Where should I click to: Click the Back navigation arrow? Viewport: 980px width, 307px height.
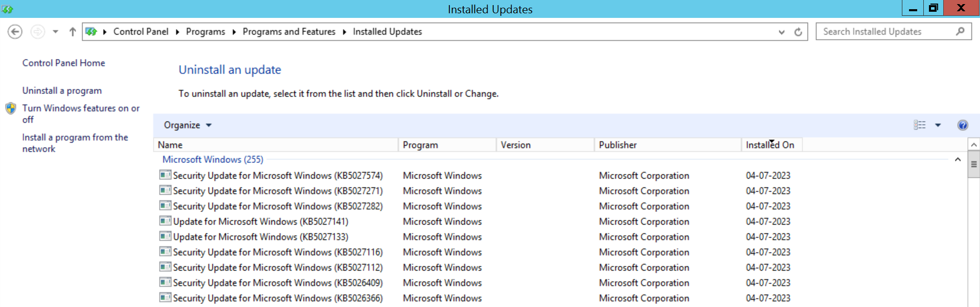pos(15,32)
